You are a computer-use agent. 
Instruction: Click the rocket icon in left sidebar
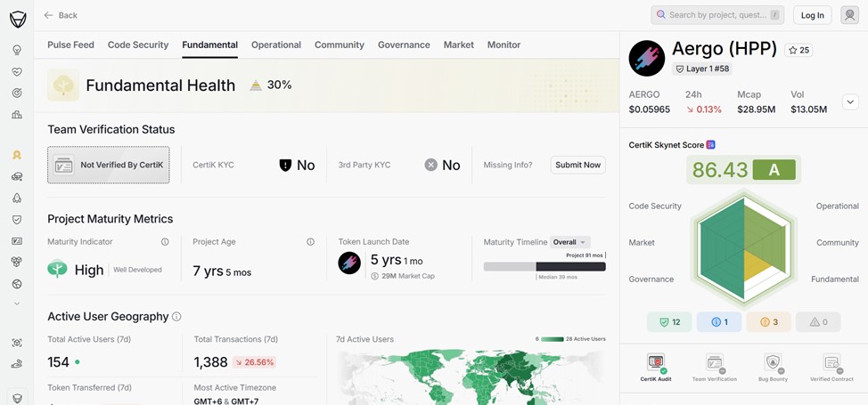17,198
